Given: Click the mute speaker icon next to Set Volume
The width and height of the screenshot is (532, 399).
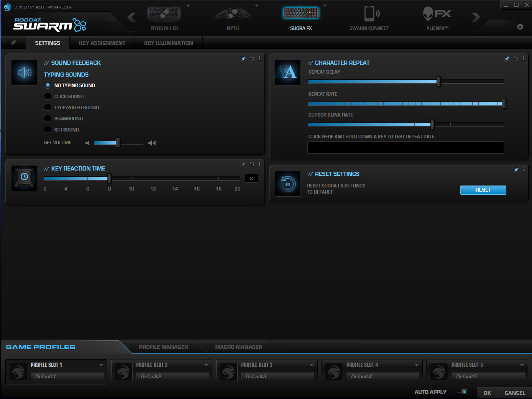Looking at the screenshot, I should click(87, 143).
